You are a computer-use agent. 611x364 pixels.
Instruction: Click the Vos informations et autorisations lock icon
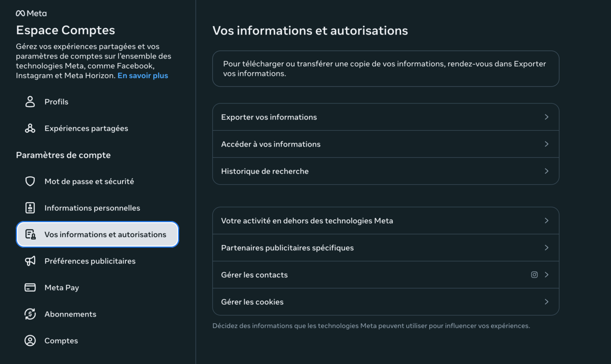pos(30,234)
